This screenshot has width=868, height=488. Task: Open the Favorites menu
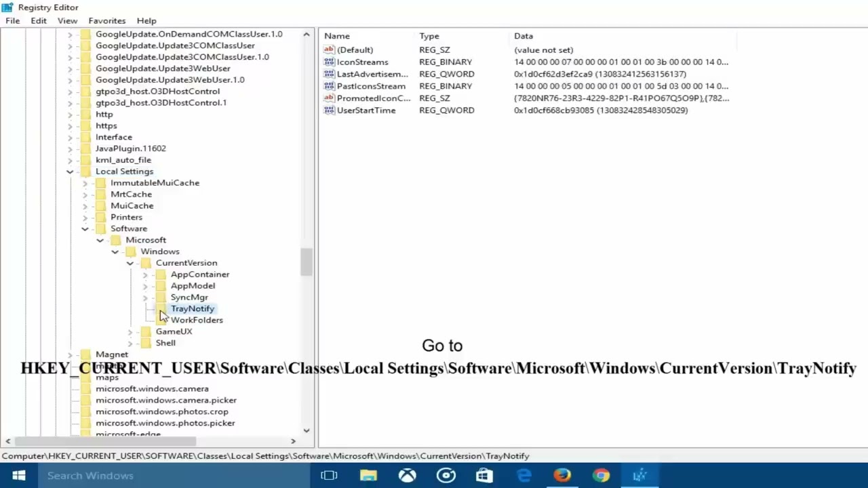106,21
